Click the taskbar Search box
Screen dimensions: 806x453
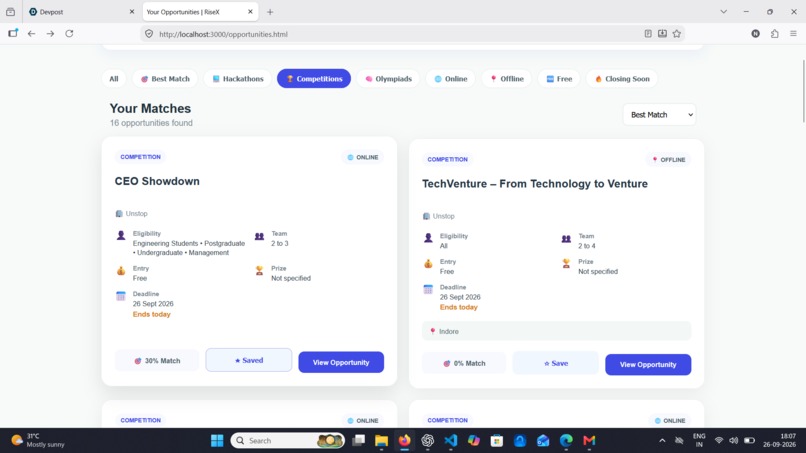[287, 441]
